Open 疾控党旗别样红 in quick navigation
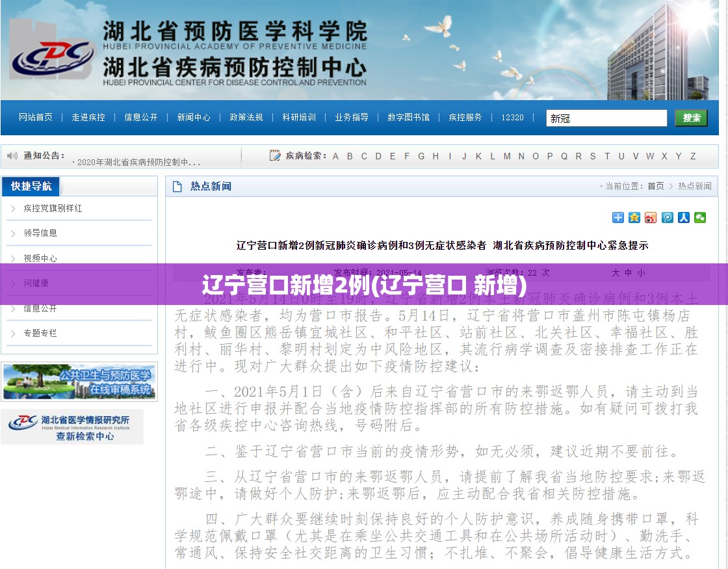728x569 pixels. coord(53,209)
